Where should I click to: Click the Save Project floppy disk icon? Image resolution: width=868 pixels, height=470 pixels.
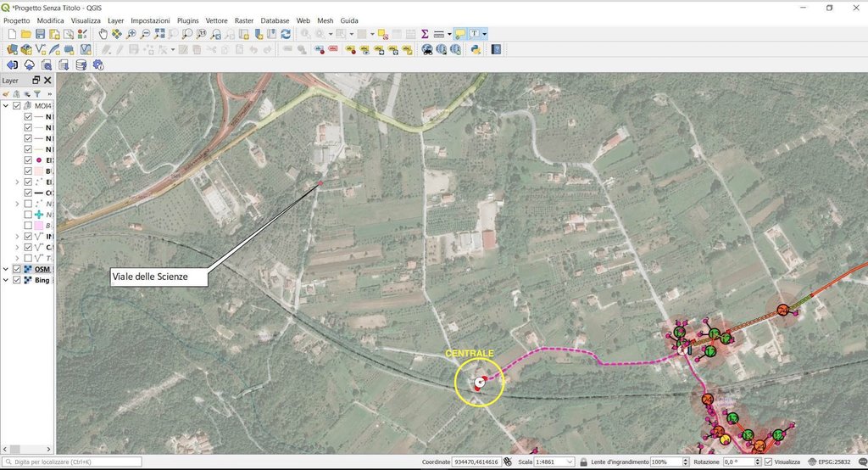click(41, 34)
